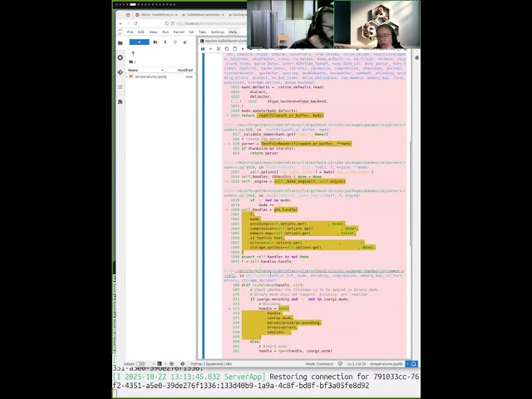Open the Kernel menu
This screenshot has height=399, width=532.
179,32
